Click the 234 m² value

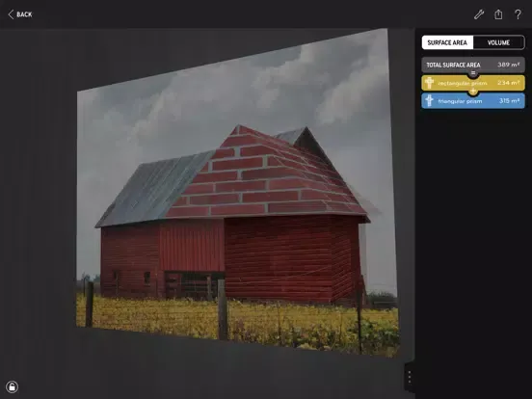[508, 83]
